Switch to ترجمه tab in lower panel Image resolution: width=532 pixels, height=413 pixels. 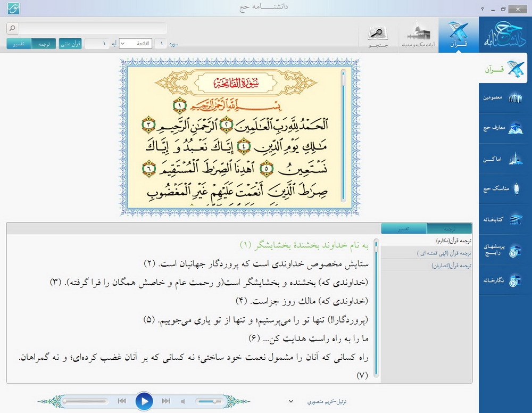pos(449,229)
